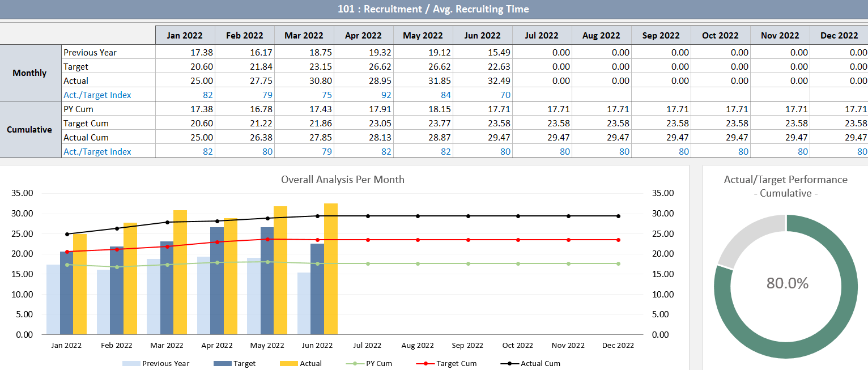868x370 pixels.
Task: Click the Dec 2022 column header
Action: (839, 35)
